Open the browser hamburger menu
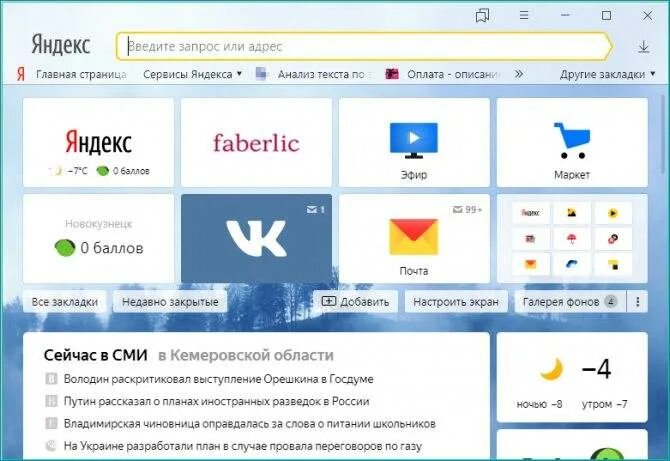This screenshot has height=461, width=670. pos(524,15)
